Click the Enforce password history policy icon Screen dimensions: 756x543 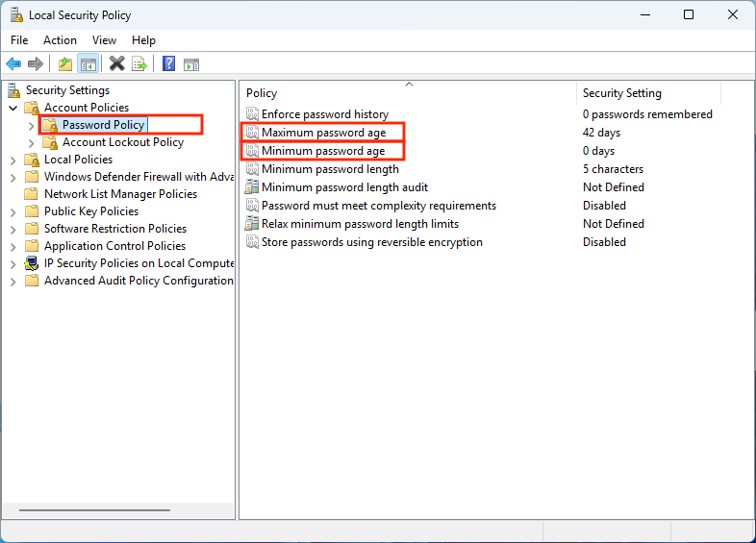pos(252,114)
